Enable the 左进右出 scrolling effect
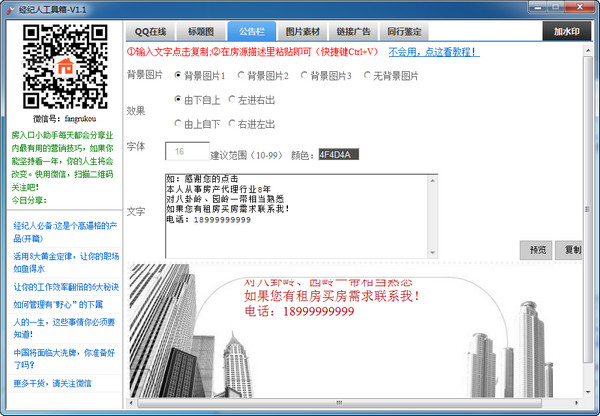600x416 pixels. 232,100
